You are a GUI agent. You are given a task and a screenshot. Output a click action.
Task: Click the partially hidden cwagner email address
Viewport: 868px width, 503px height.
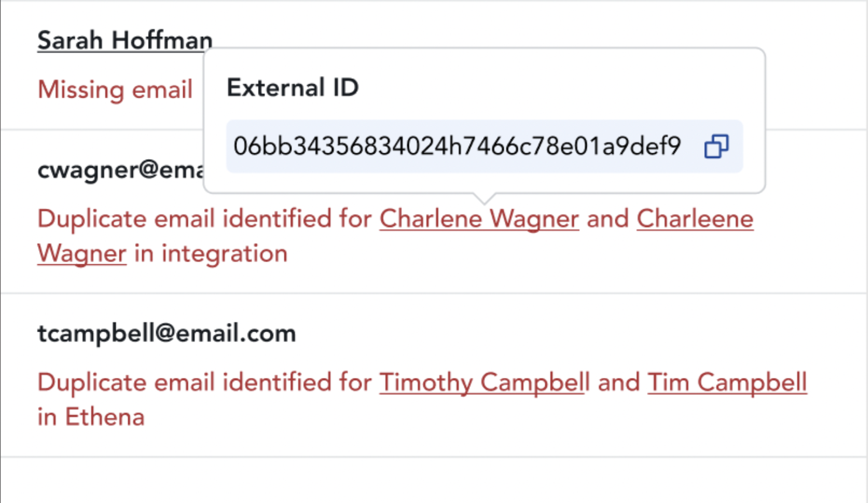click(x=120, y=170)
